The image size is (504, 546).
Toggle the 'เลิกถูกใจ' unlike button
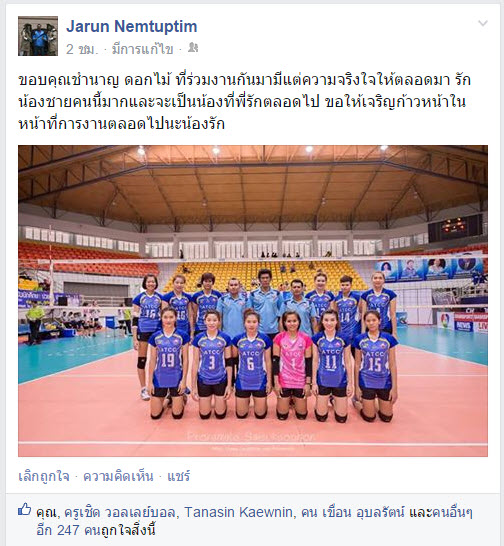click(44, 476)
